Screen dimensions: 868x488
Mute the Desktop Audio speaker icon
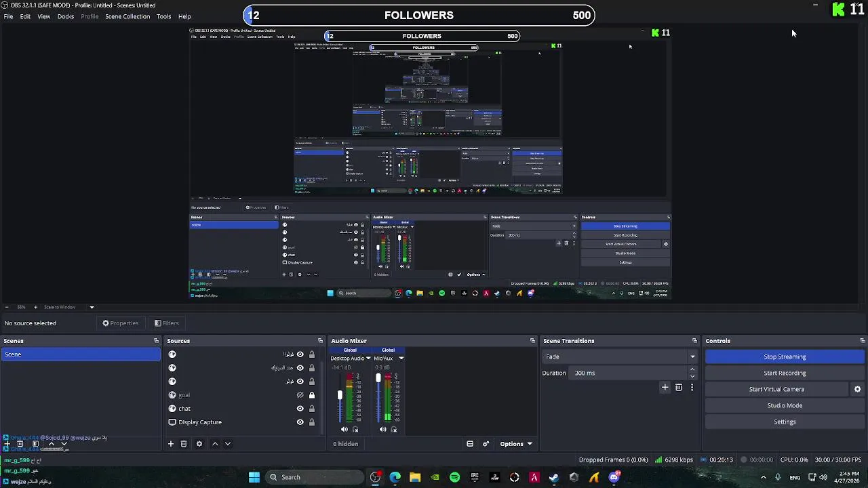pyautogui.click(x=344, y=429)
